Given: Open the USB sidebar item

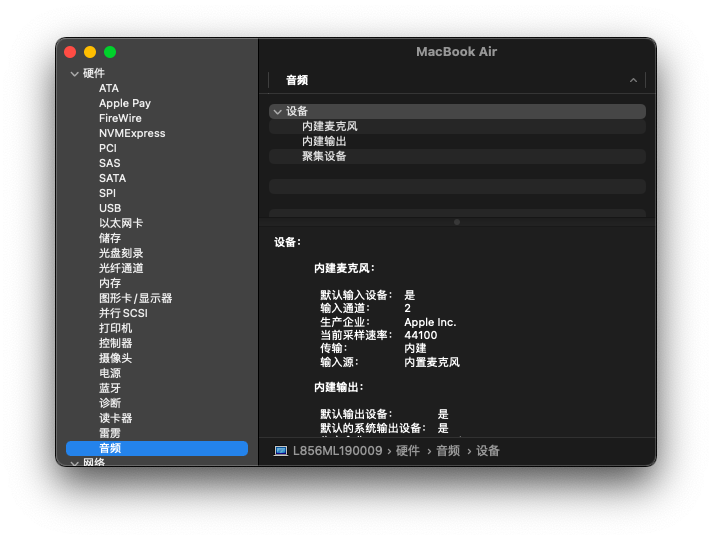Looking at the screenshot, I should click(x=110, y=208).
